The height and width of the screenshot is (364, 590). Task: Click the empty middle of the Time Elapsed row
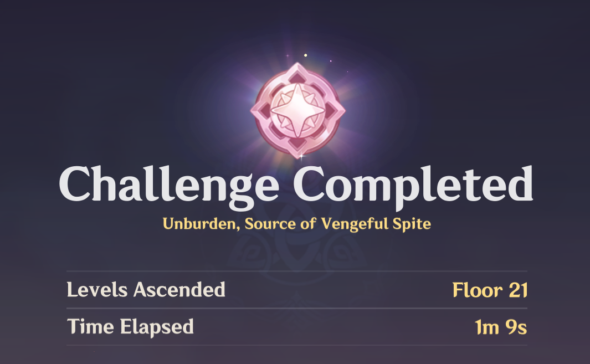[332, 327]
